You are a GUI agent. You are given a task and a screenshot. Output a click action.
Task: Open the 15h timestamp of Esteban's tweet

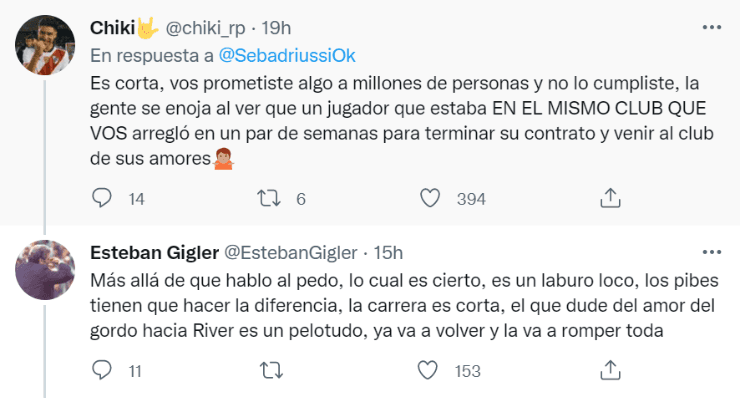pos(386,253)
